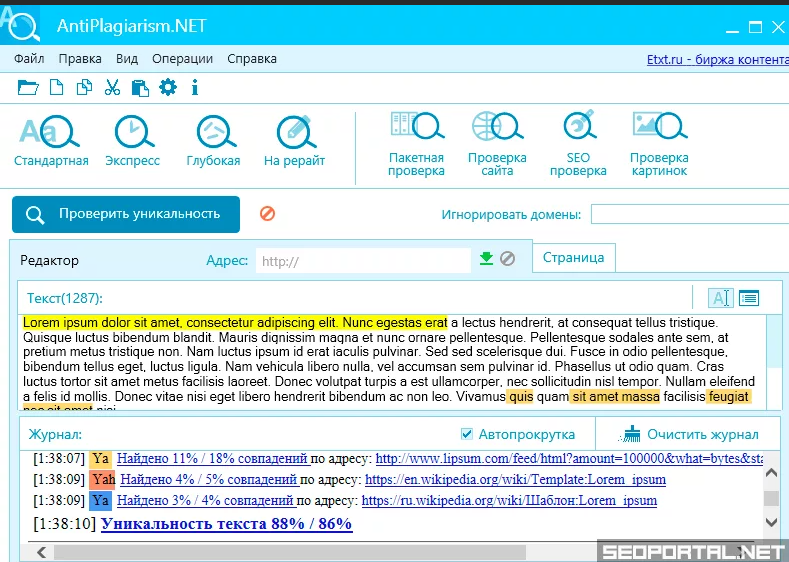789x562 pixels.
Task: Open the Операции menu
Action: coord(183,59)
